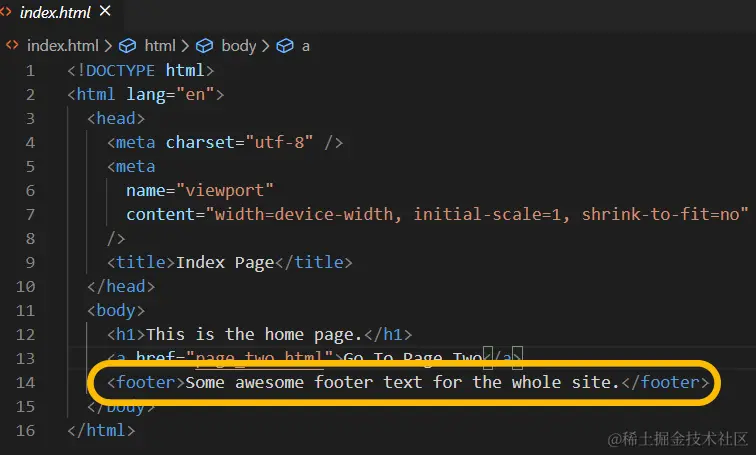Image resolution: width=756 pixels, height=455 pixels.
Task: Click "Index Page" title text
Action: click(225, 263)
